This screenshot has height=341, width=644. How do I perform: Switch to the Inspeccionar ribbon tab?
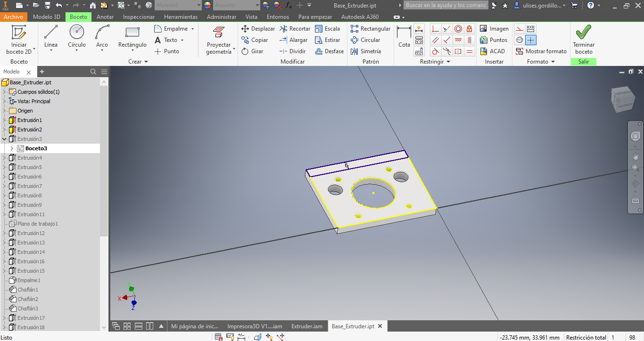point(139,16)
